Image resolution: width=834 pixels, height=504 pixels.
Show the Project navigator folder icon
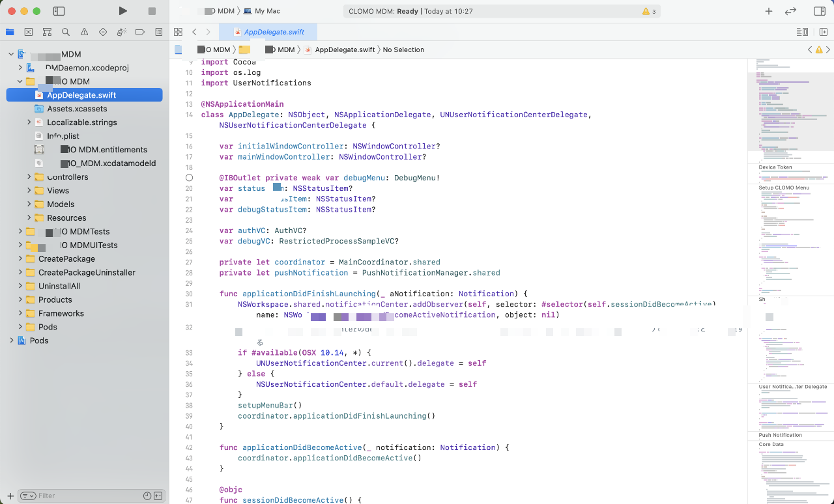(x=10, y=32)
